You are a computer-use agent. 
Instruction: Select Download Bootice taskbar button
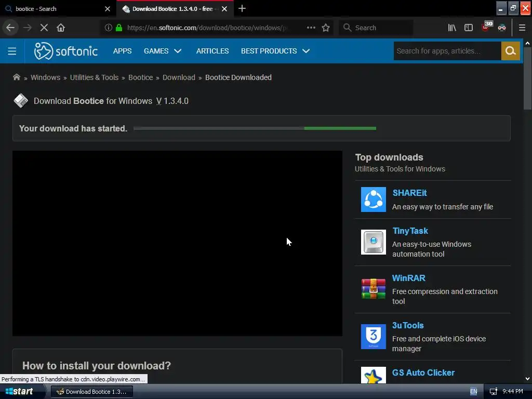click(91, 392)
